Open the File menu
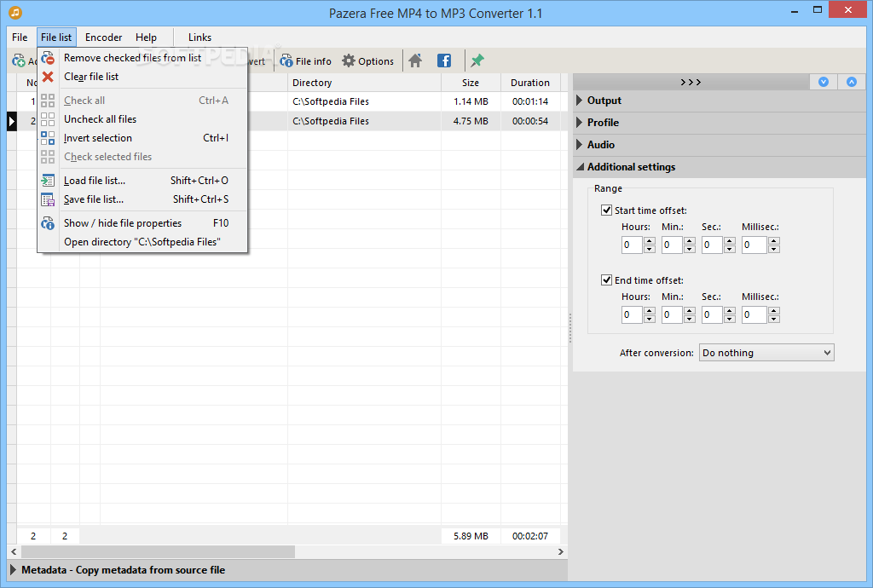873x588 pixels. point(20,37)
